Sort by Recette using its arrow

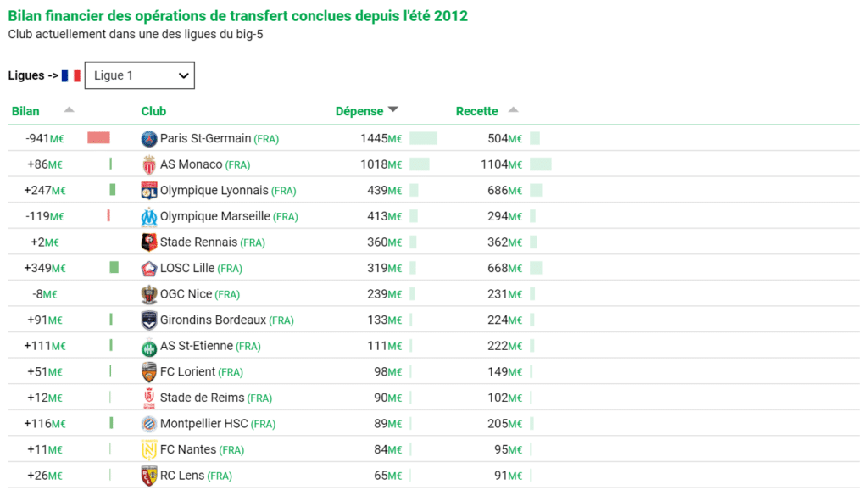[513, 109]
